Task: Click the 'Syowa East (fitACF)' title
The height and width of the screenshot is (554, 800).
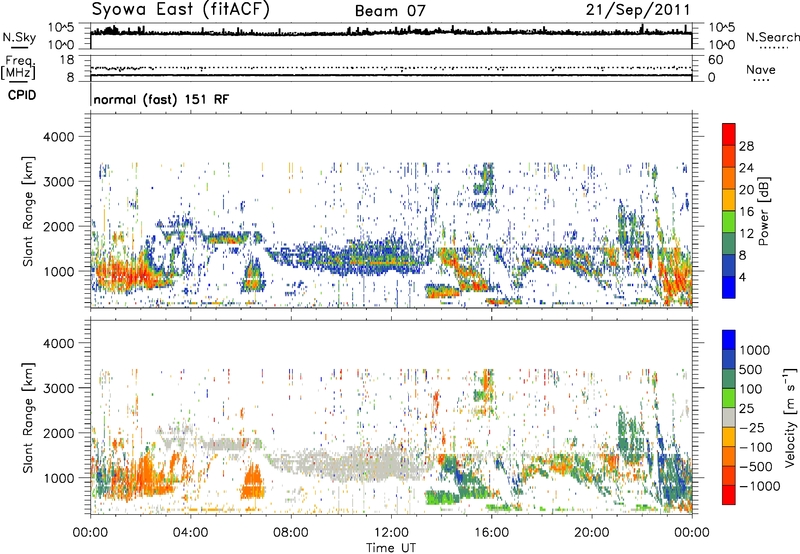Action: [181, 9]
